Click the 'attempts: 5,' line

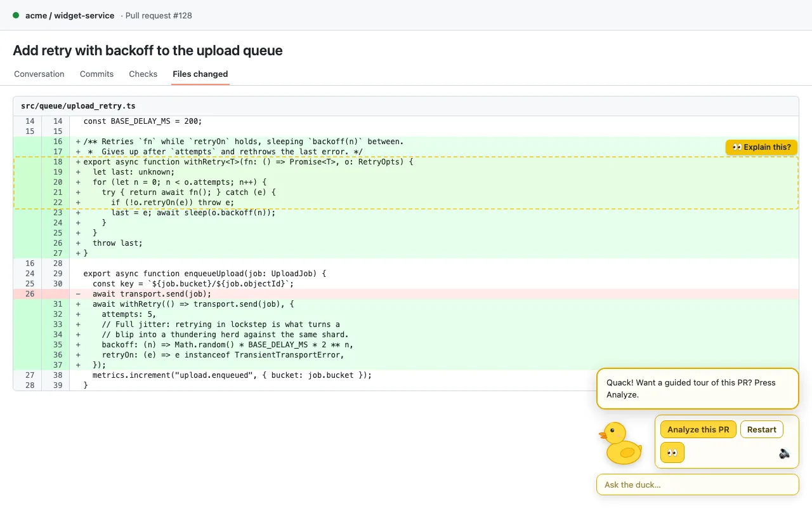pyautogui.click(x=405, y=314)
